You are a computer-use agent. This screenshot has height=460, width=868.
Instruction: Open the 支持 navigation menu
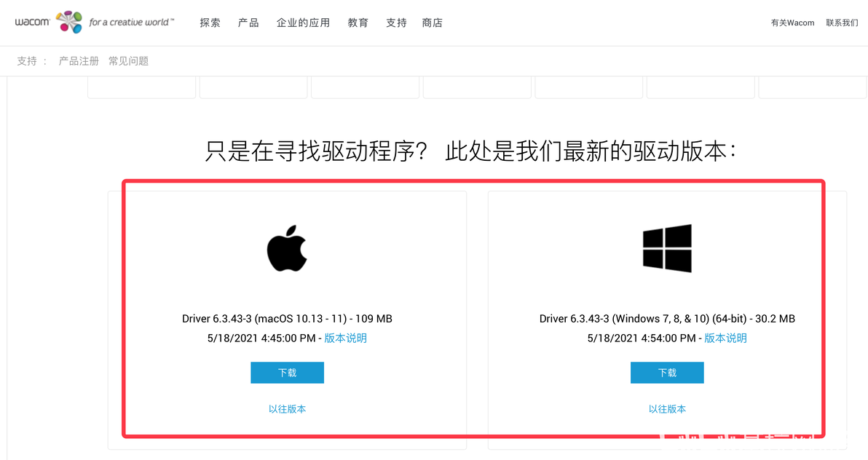point(396,23)
